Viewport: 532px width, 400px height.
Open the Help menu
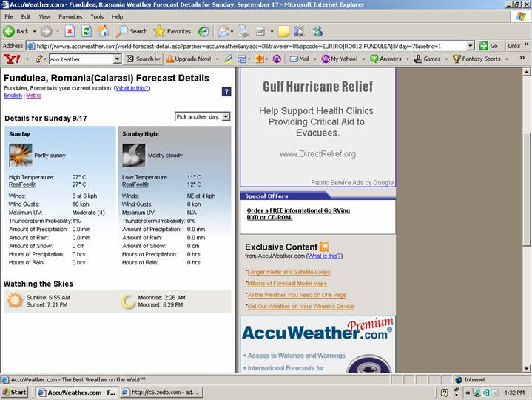tap(117, 16)
